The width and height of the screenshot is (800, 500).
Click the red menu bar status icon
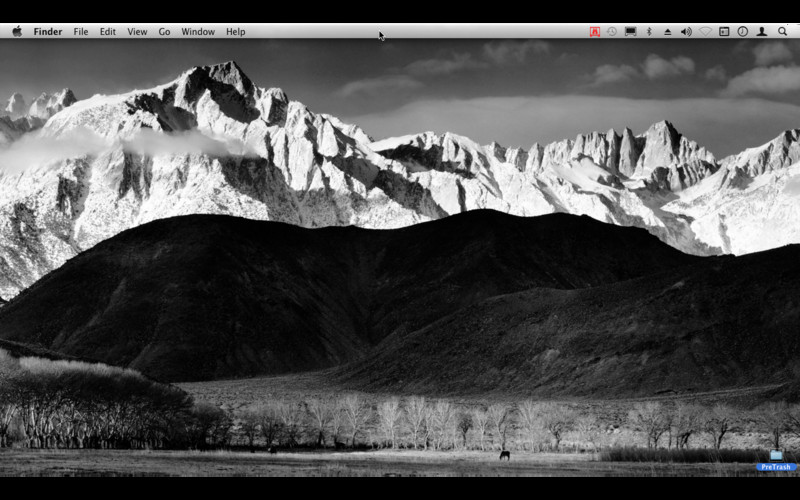[x=595, y=32]
